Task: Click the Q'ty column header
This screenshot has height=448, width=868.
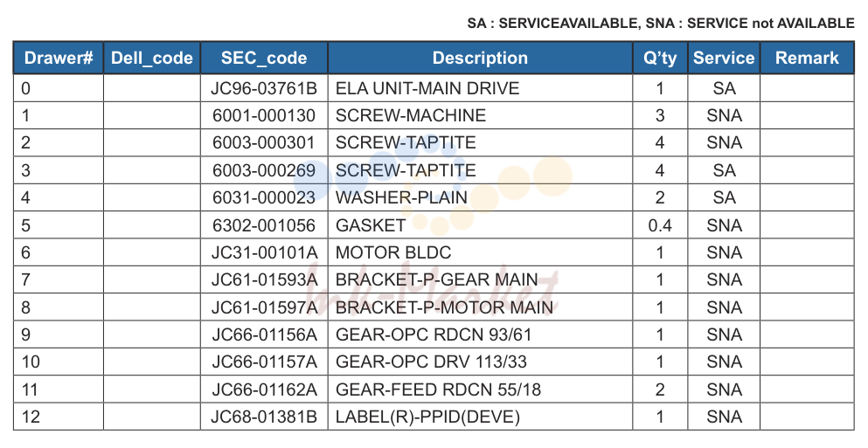Action: point(660,58)
